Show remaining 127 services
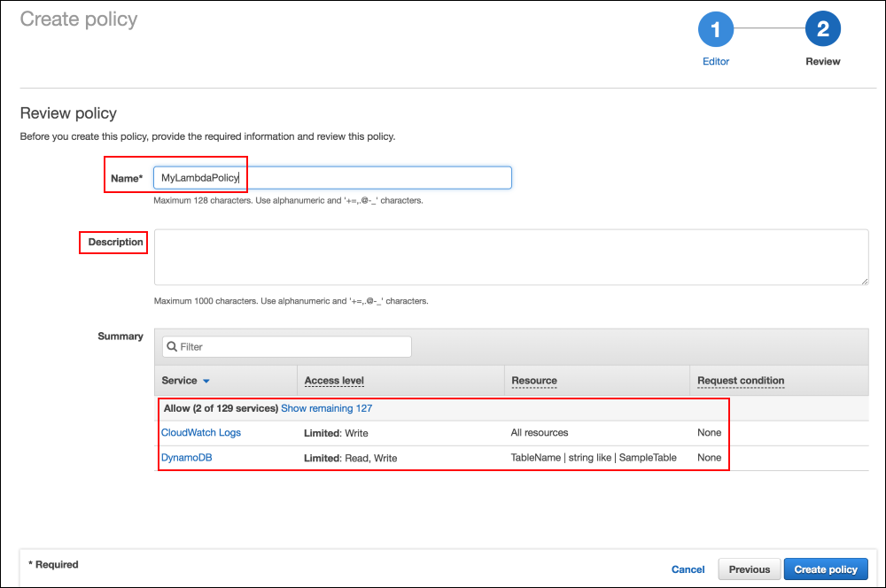This screenshot has height=588, width=886. coord(327,408)
